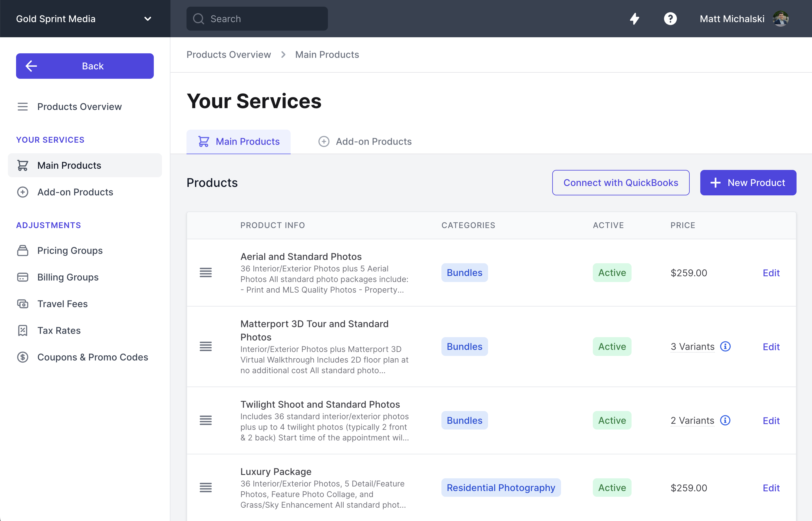Click the Coupons & Promo Codes dollar icon

click(22, 357)
